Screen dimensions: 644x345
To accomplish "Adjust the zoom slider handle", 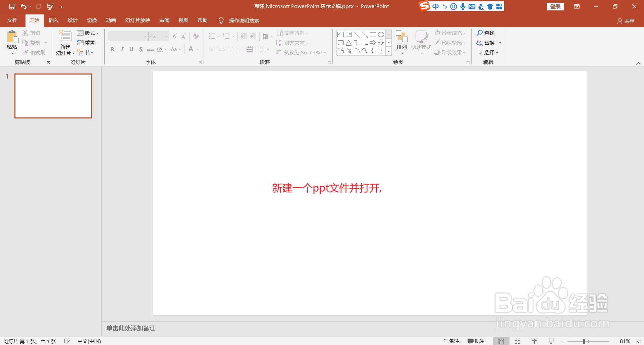I will [584, 341].
